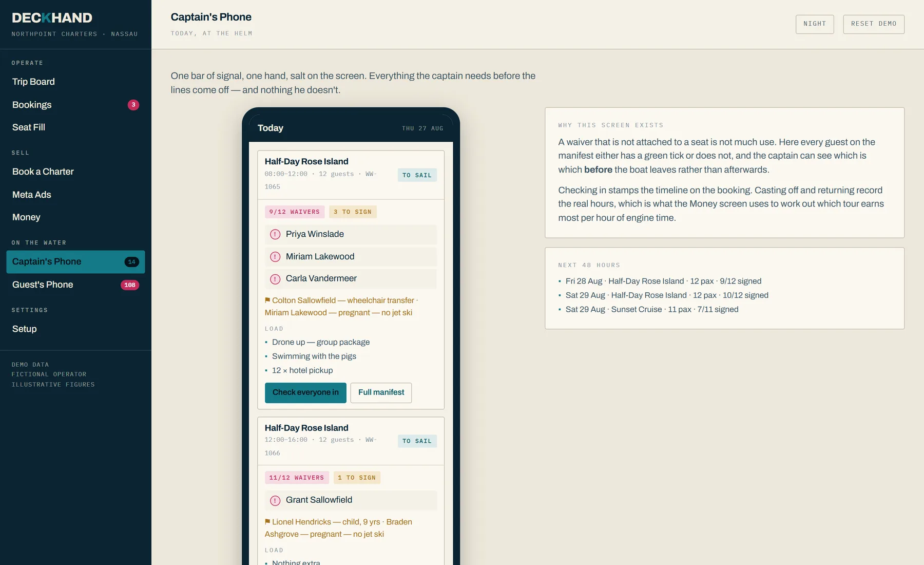The height and width of the screenshot is (565, 924).
Task: Open Meta Ads section
Action: pyautogui.click(x=75, y=195)
